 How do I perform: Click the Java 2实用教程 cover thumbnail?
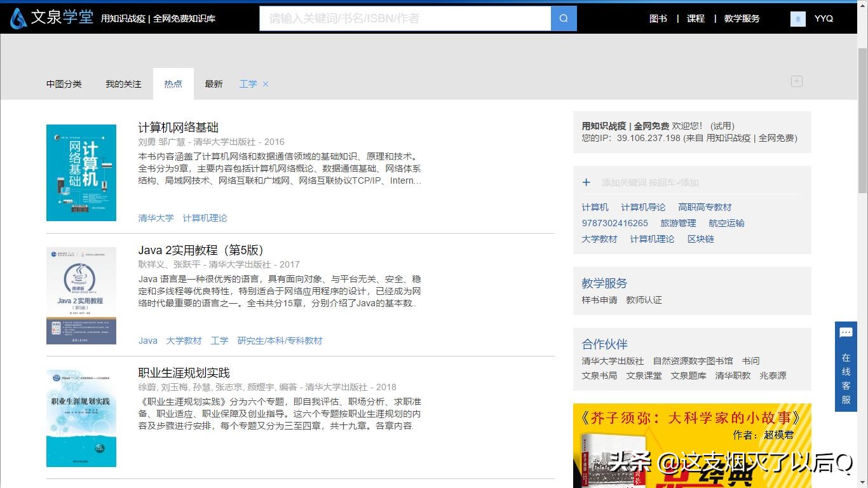tap(81, 295)
